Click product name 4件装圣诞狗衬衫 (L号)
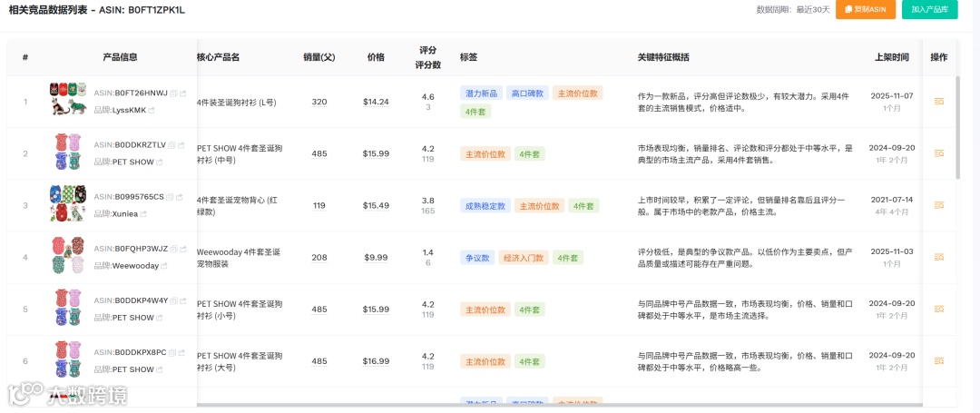Viewport: 980px width, 413px height. point(237,102)
